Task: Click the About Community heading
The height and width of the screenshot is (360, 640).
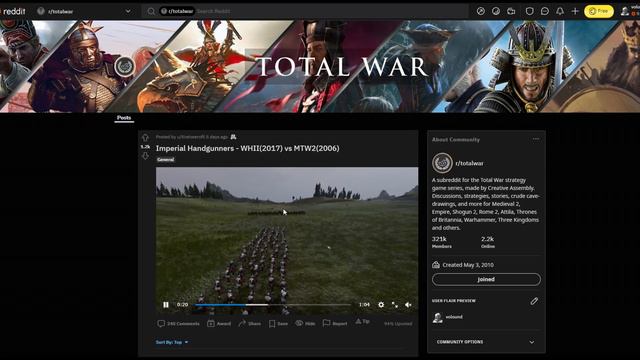Action: [456, 140]
